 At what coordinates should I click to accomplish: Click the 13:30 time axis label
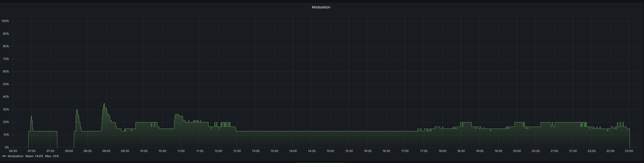274,151
